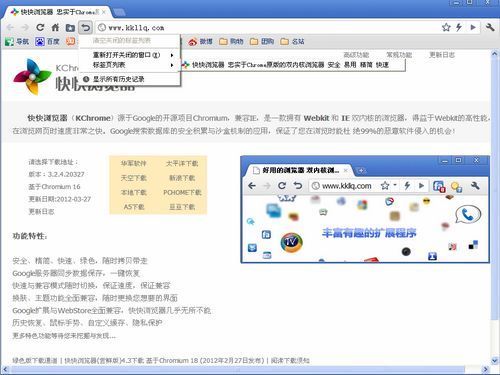The height and width of the screenshot is (375, 500).
Task: Choose the 本地下载 link
Action: [x=133, y=192]
